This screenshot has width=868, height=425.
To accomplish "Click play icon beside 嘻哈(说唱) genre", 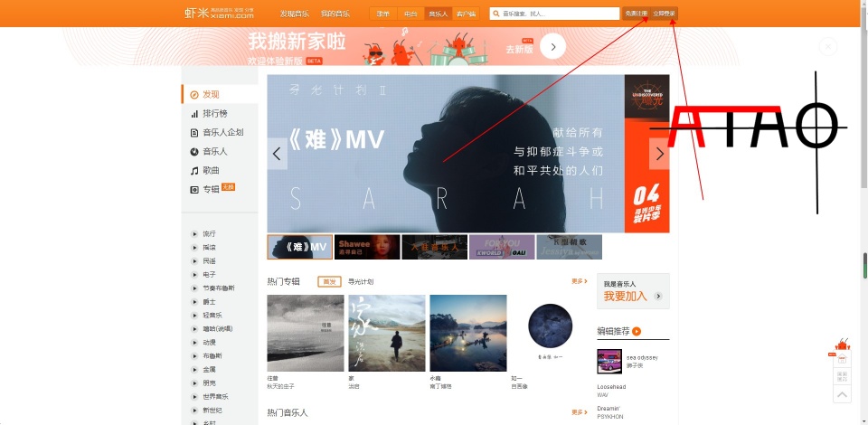I will 194,329.
